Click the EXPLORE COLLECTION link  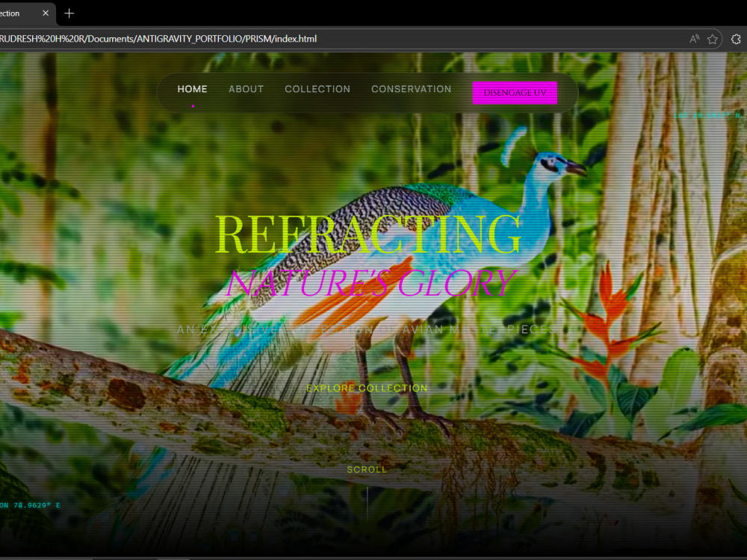tap(367, 388)
